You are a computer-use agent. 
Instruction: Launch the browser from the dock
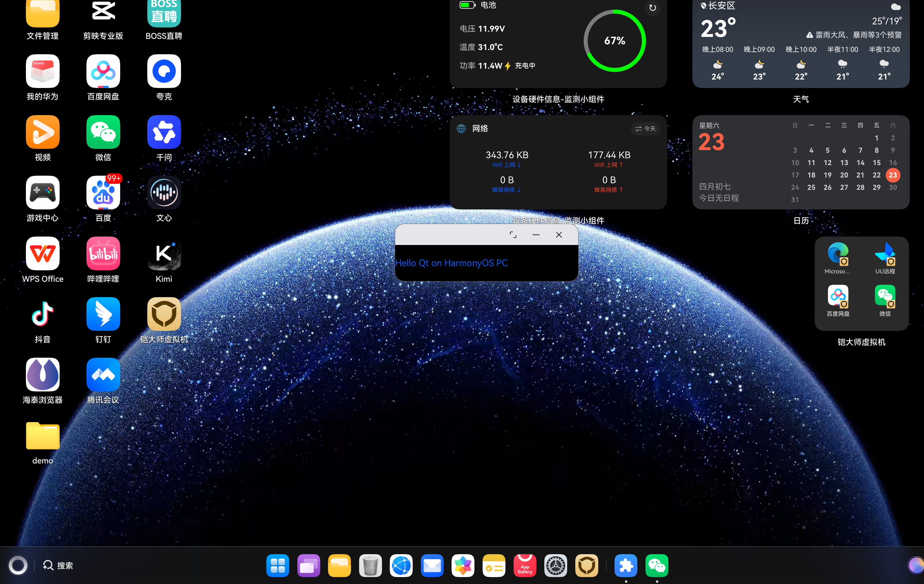[x=401, y=566]
